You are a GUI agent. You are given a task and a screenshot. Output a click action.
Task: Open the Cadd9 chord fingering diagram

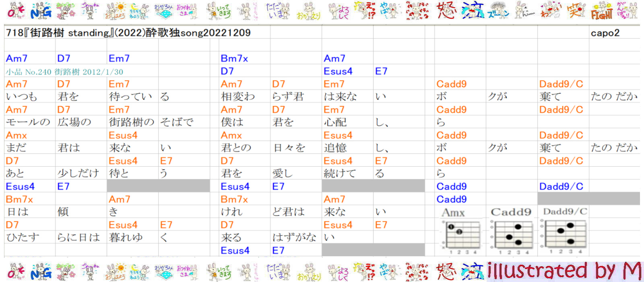(x=511, y=234)
